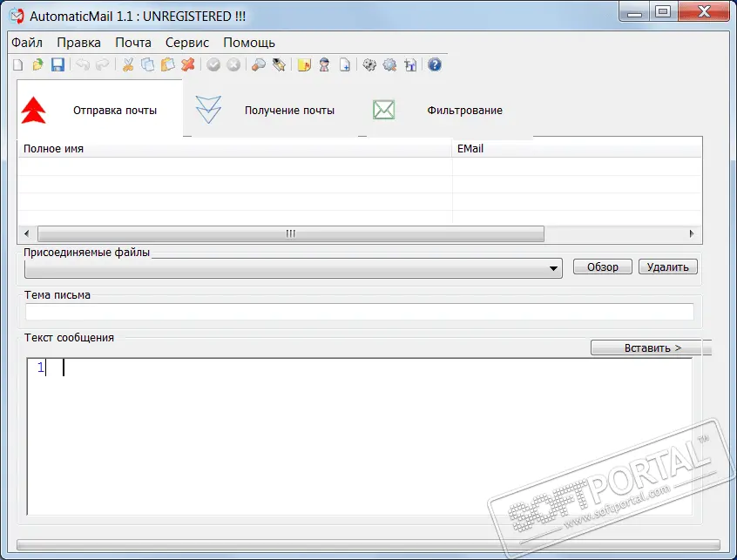Viewport: 737px width, 560px height.
Task: Expand the attached files dropdown
Action: point(555,269)
